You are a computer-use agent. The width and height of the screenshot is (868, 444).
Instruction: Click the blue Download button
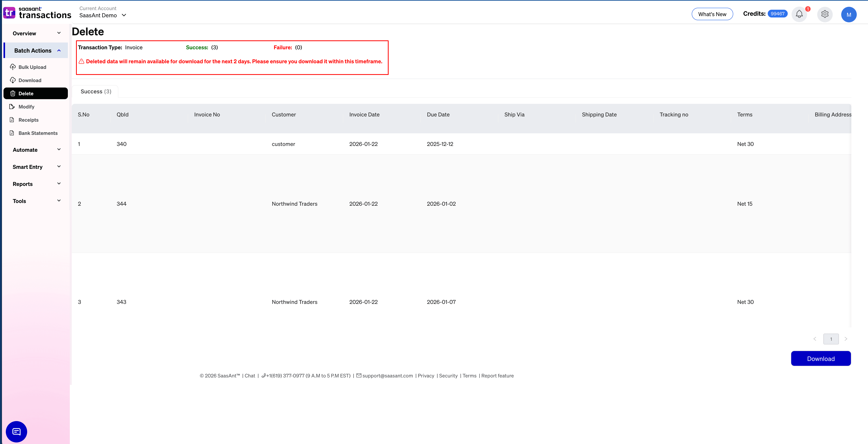click(820, 358)
